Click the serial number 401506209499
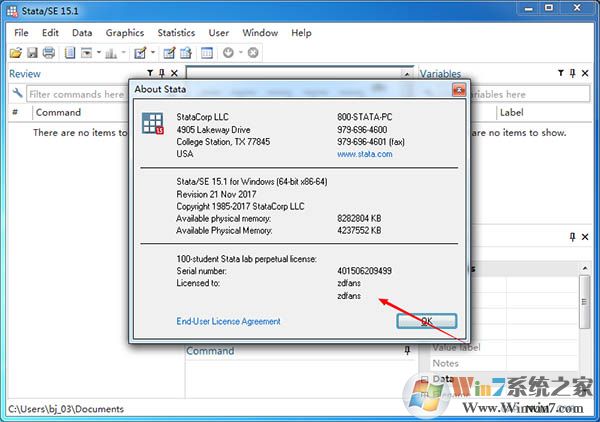This screenshot has height=422, width=600. click(364, 271)
